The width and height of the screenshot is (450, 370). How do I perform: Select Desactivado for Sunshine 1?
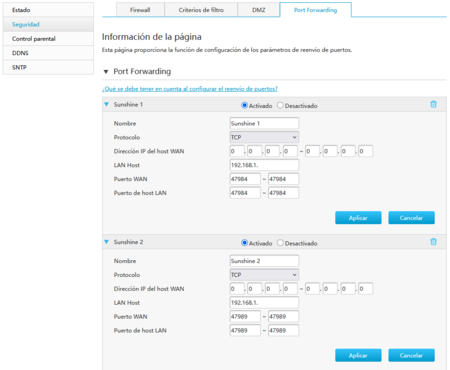click(x=280, y=105)
